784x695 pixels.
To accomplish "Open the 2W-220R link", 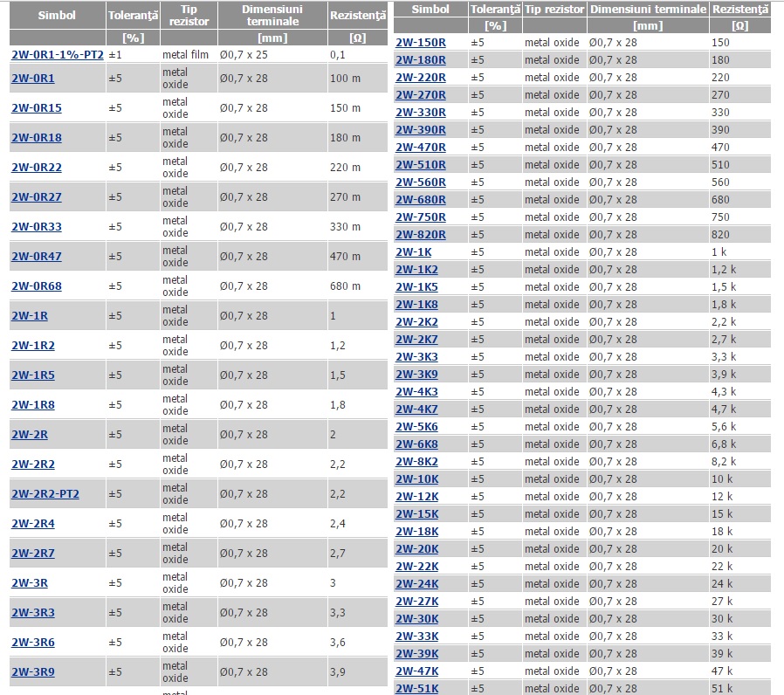I will [421, 78].
